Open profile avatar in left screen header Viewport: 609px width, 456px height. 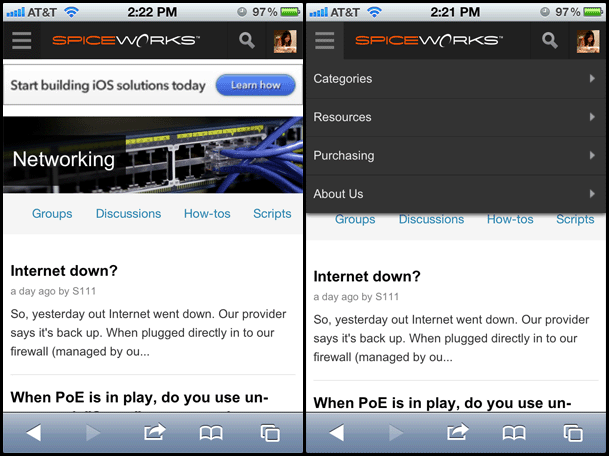click(285, 41)
